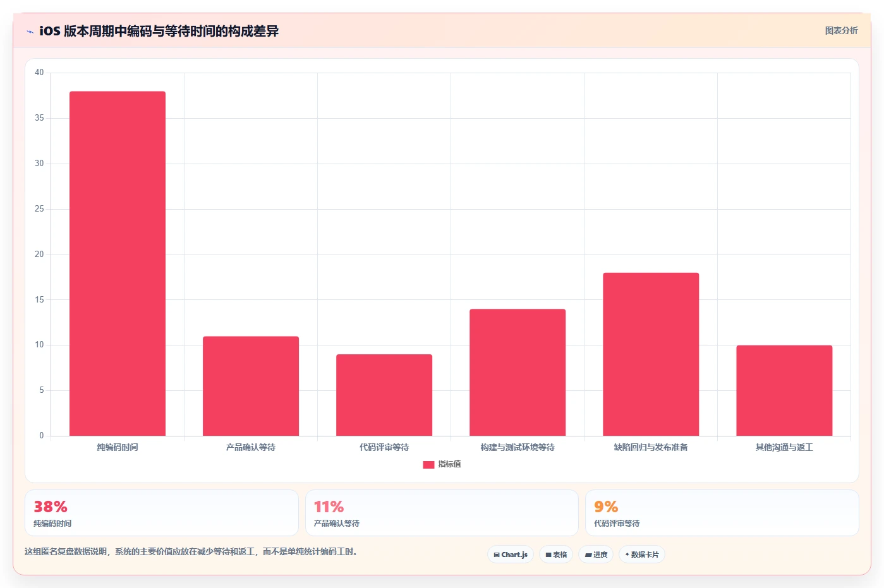Screen dimensions: 884x588
Task: Click the x-axis label 代码评审等待
Action: (384, 447)
